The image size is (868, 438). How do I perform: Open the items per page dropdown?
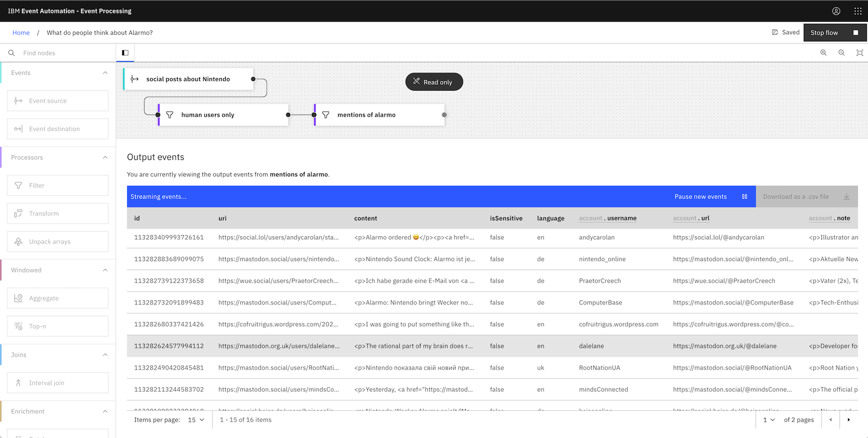pyautogui.click(x=196, y=420)
